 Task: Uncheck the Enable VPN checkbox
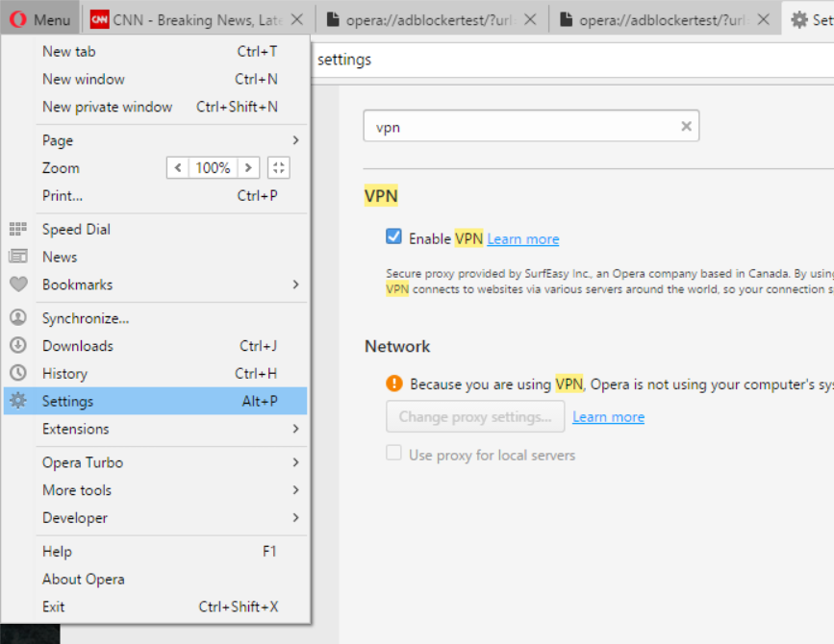pos(393,235)
